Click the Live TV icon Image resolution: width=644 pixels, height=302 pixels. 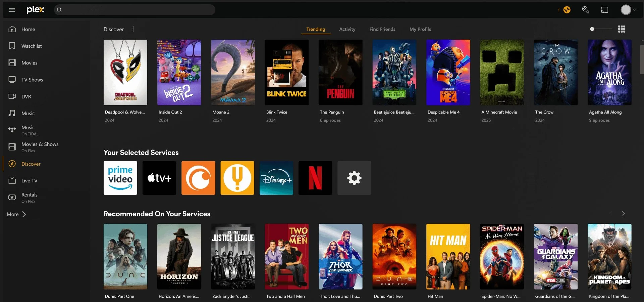point(12,181)
